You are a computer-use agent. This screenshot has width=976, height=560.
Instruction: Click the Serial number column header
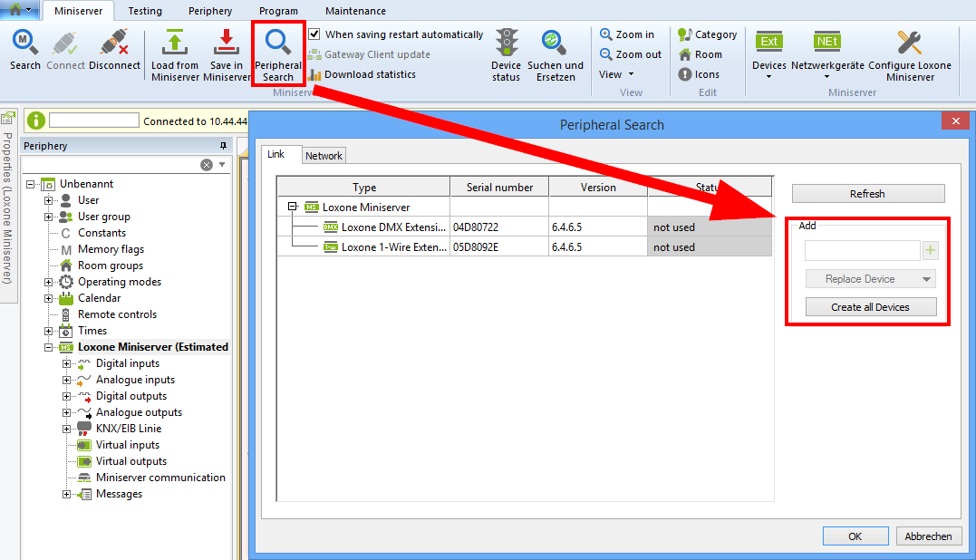pyautogui.click(x=499, y=188)
